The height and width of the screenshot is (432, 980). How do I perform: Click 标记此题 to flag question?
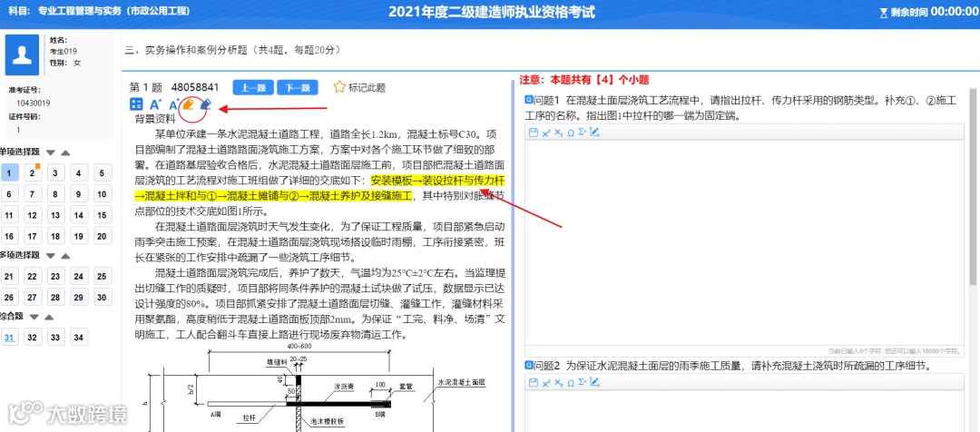pos(367,87)
